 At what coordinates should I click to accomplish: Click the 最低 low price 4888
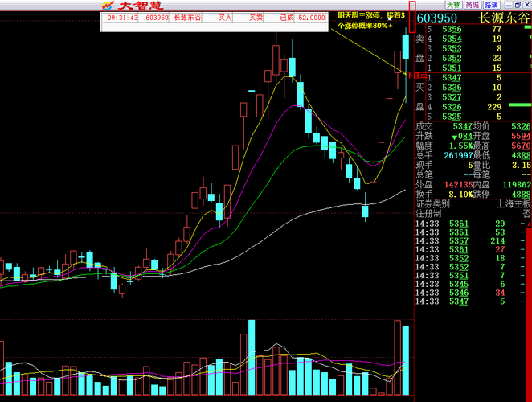point(521,155)
